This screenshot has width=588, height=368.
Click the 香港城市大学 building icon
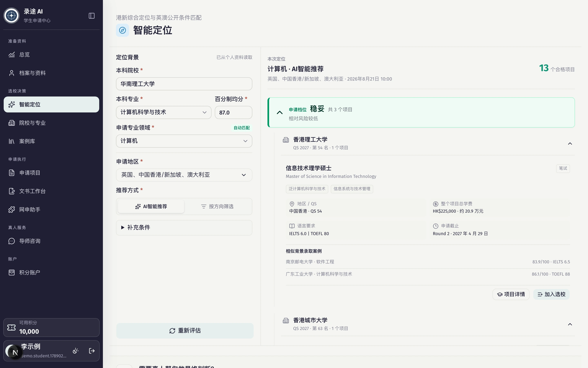(x=286, y=321)
